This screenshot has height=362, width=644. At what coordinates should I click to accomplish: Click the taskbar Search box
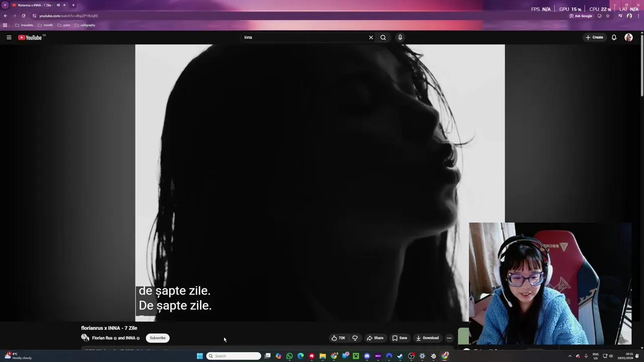click(233, 356)
